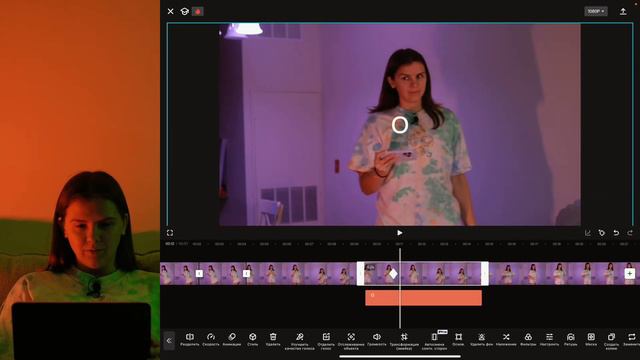The image size is (640, 360).
Task: Select the Разделить (split) tool
Action: [x=190, y=340]
